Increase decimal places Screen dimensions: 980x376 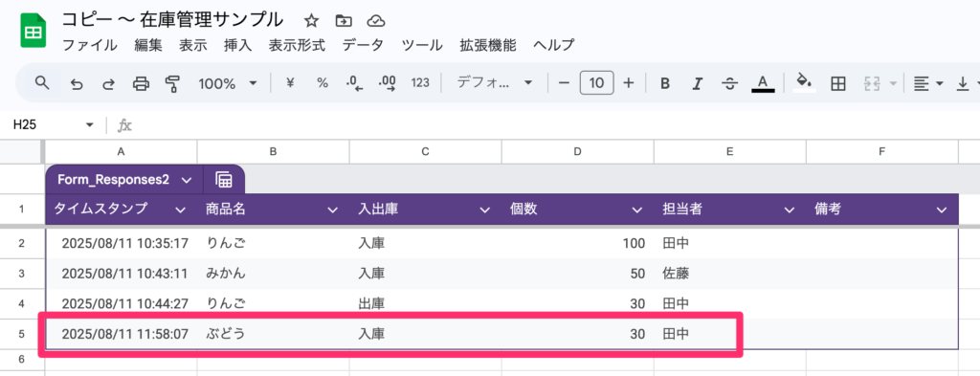tap(388, 83)
